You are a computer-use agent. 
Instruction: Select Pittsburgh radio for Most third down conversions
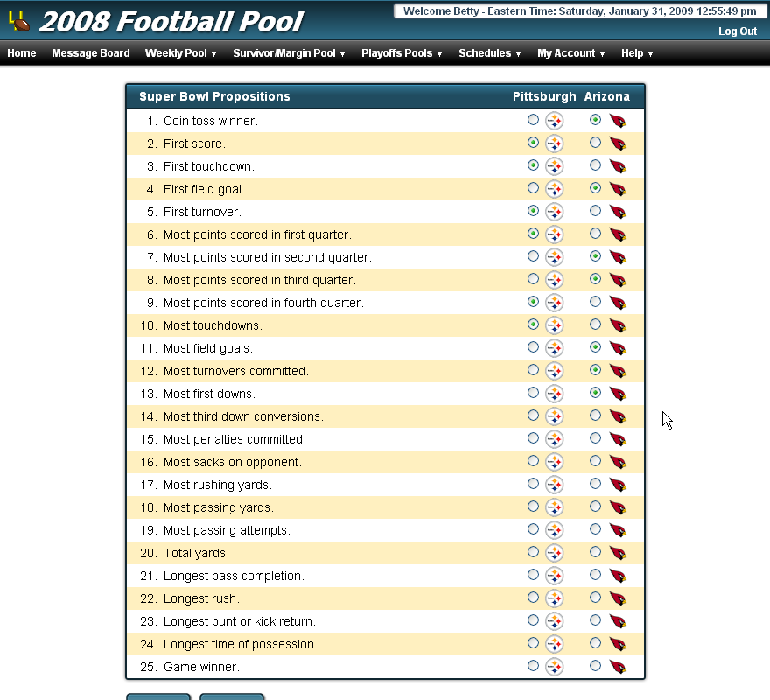tap(534, 416)
